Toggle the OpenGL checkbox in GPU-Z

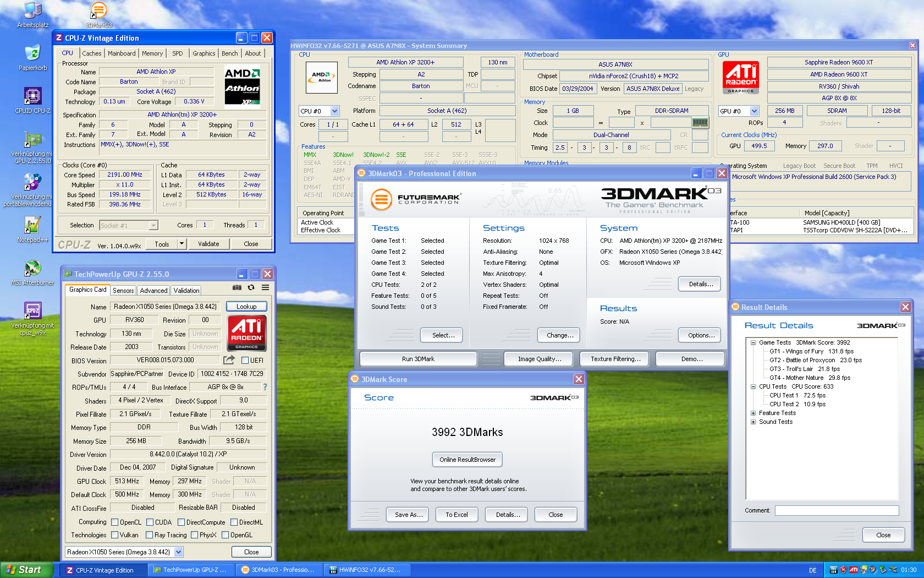coord(225,535)
